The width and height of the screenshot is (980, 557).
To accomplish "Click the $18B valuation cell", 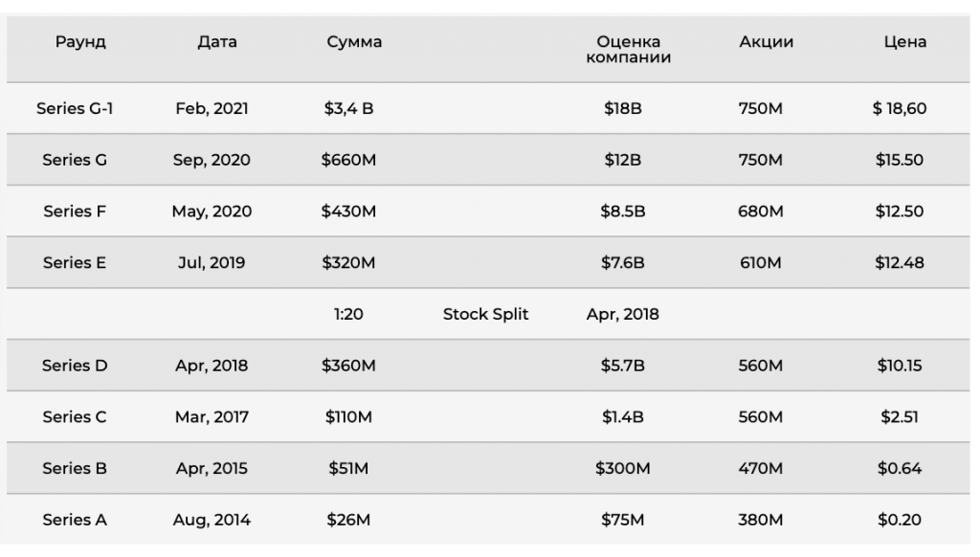I will pyautogui.click(x=622, y=108).
